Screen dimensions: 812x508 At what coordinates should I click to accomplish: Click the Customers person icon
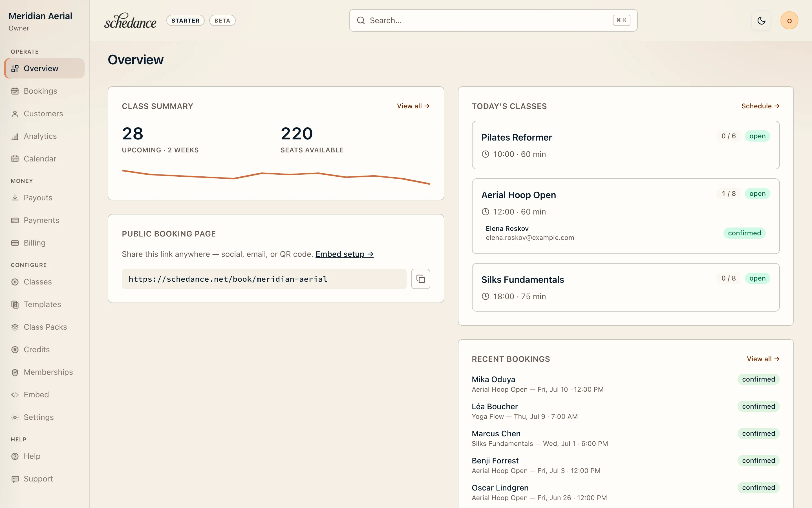(15, 113)
